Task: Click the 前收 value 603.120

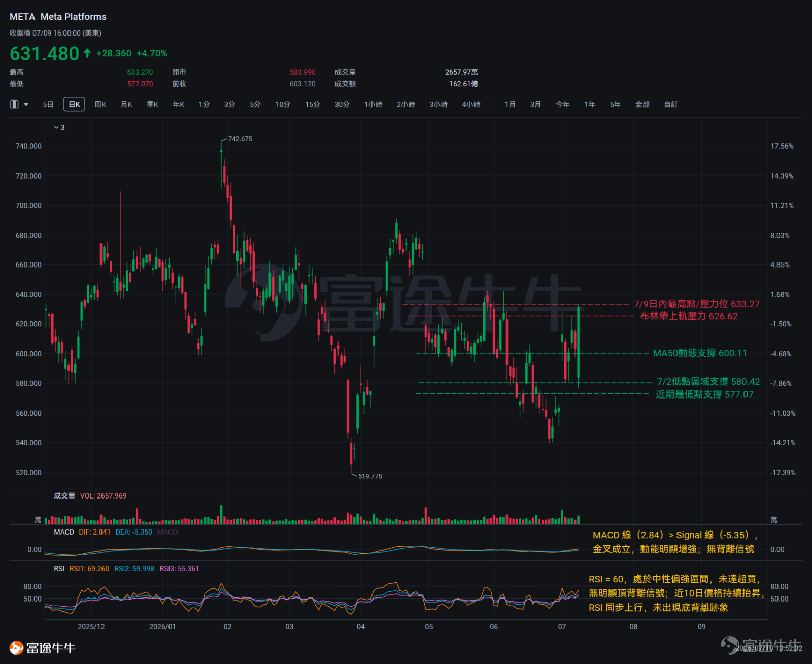Action: (302, 84)
